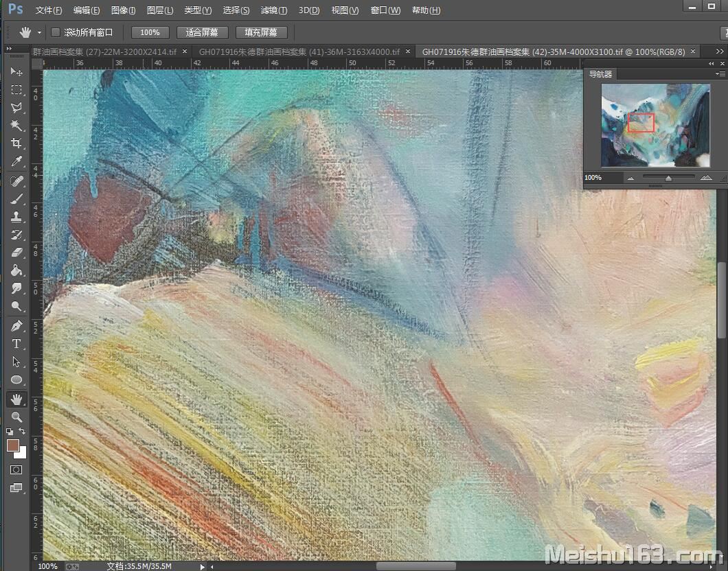
Task: Enable 滚动所有窗口 checkbox
Action: tap(55, 32)
